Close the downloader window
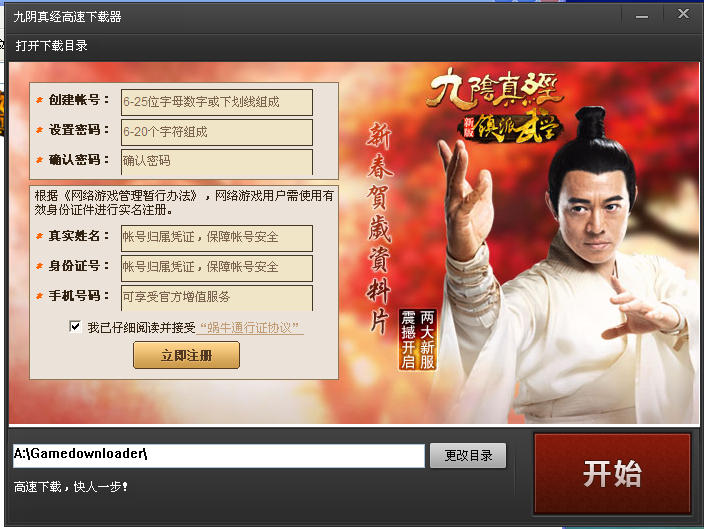The width and height of the screenshot is (704, 529). [683, 15]
